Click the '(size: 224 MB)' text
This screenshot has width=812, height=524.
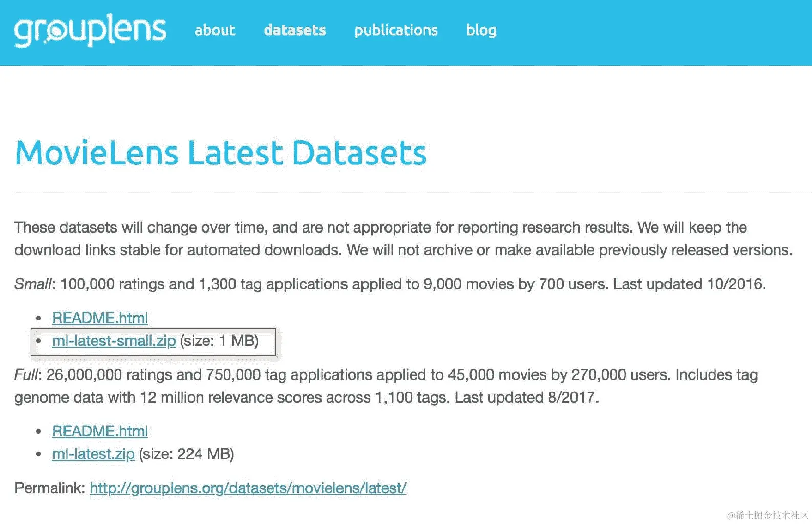(186, 454)
